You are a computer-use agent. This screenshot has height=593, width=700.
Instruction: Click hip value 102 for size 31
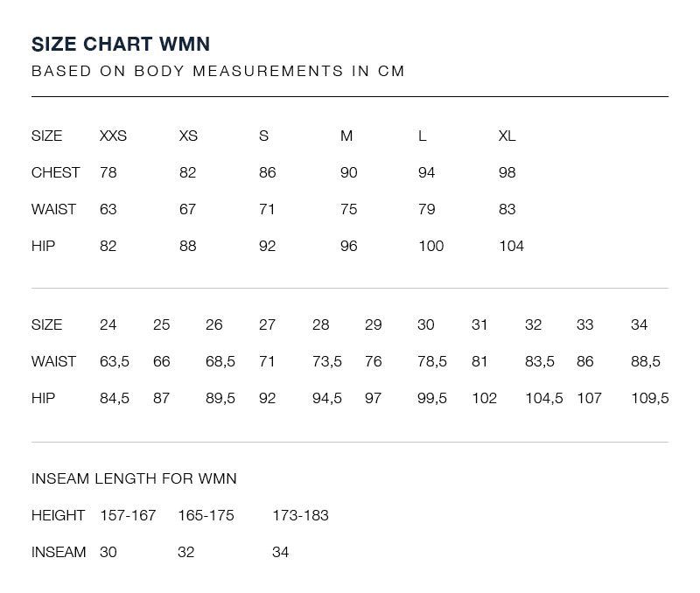point(485,398)
